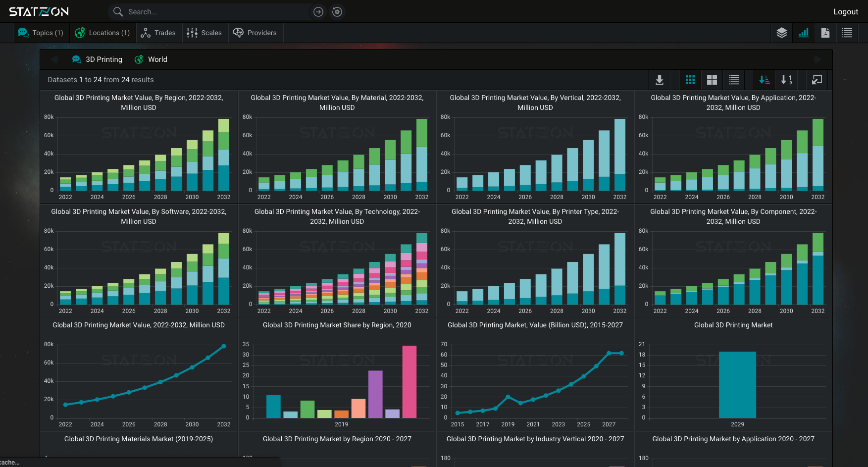Sort results numerically with 1-9 icon
This screenshot has height=467, width=868.
pyautogui.click(x=786, y=80)
